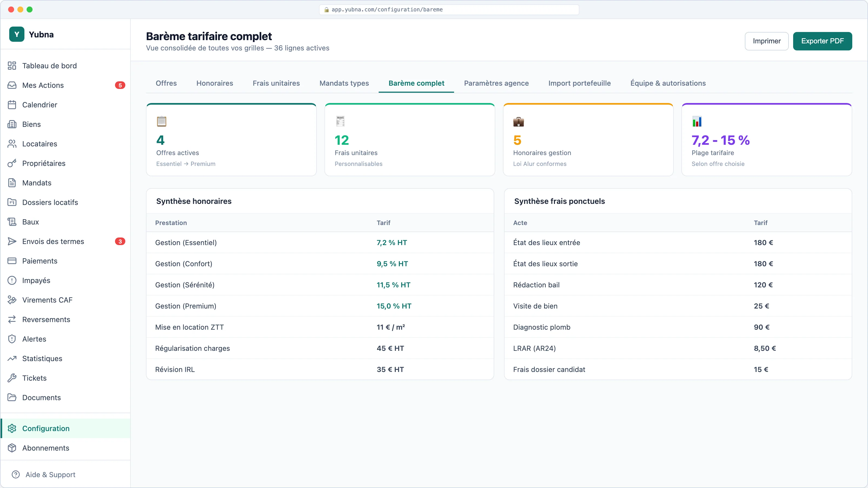Click the Yubna logo icon
The height and width of the screenshot is (488, 868).
pos(17,34)
